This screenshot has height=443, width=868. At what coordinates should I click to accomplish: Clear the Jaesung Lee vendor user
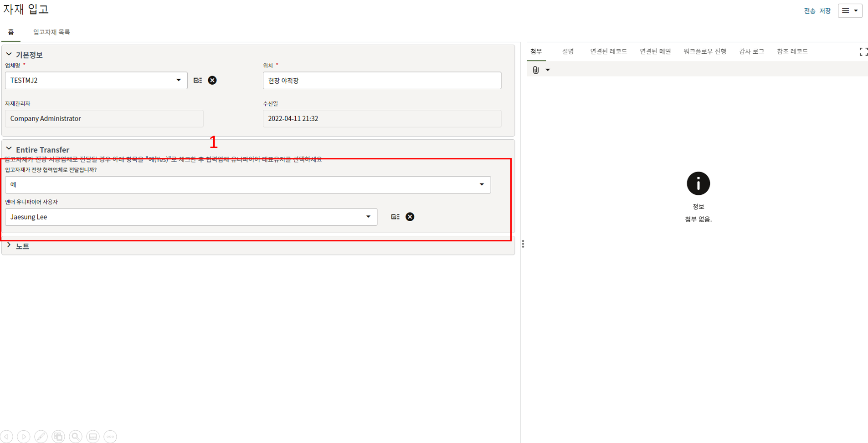(x=410, y=217)
